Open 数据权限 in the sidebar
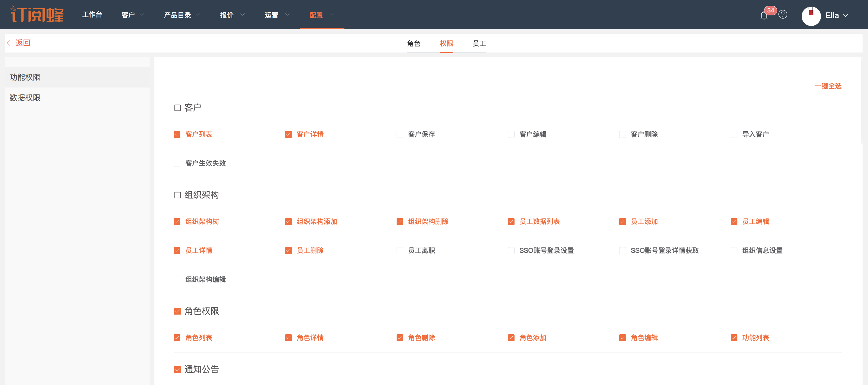The width and height of the screenshot is (868, 385). click(25, 98)
